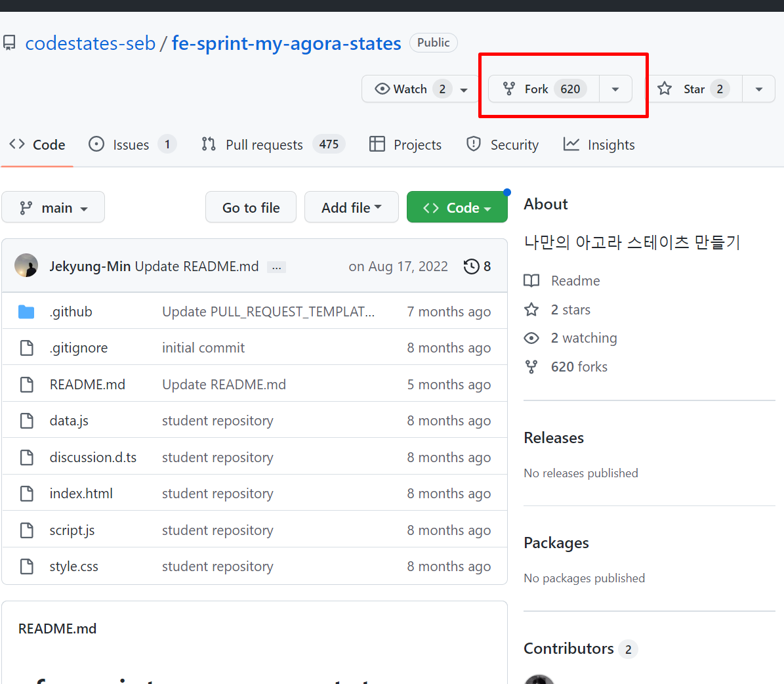
Task: Open the .github folder
Action: coord(71,312)
